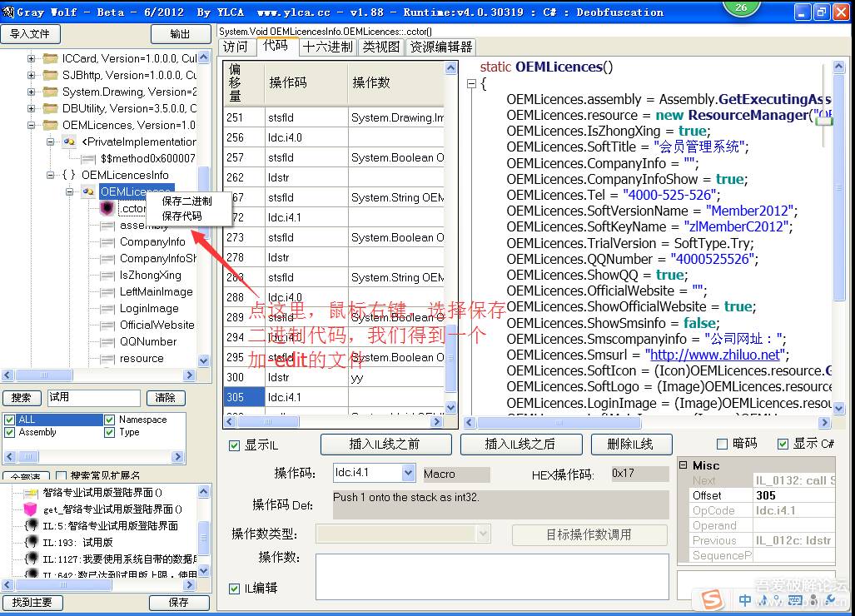Collapse the Misc property group
The height and width of the screenshot is (616, 855).
(684, 465)
